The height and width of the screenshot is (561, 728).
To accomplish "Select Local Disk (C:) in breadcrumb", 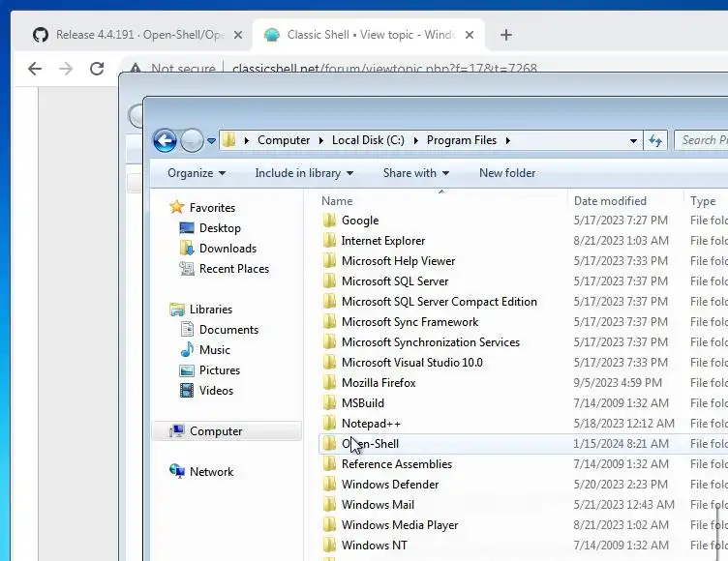I will (368, 140).
